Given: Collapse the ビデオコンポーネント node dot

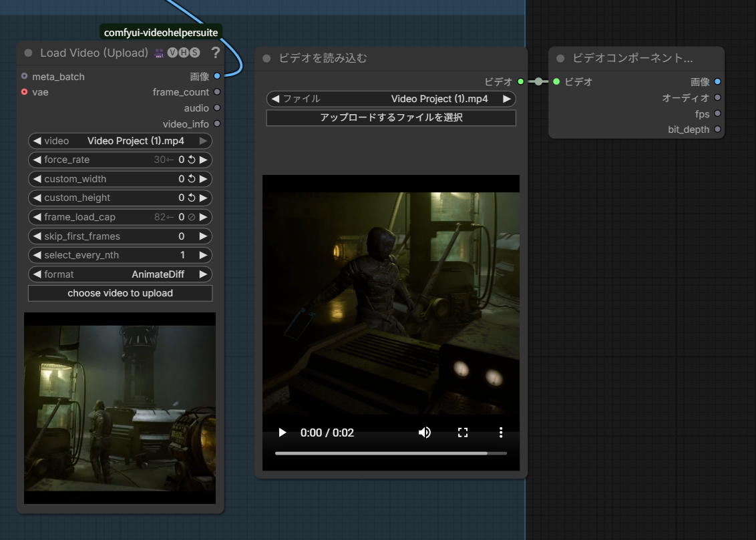Looking at the screenshot, I should tap(560, 58).
